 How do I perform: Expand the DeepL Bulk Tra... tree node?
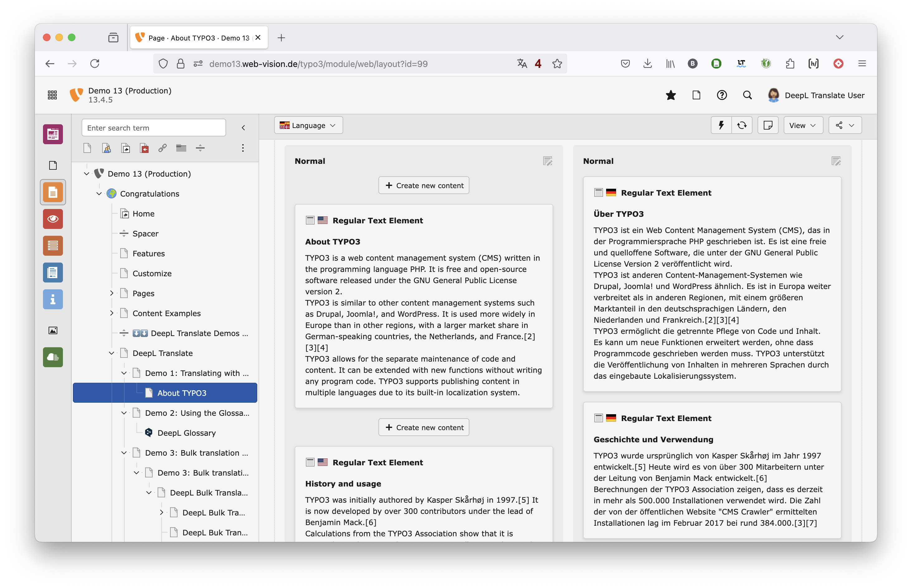(x=161, y=512)
